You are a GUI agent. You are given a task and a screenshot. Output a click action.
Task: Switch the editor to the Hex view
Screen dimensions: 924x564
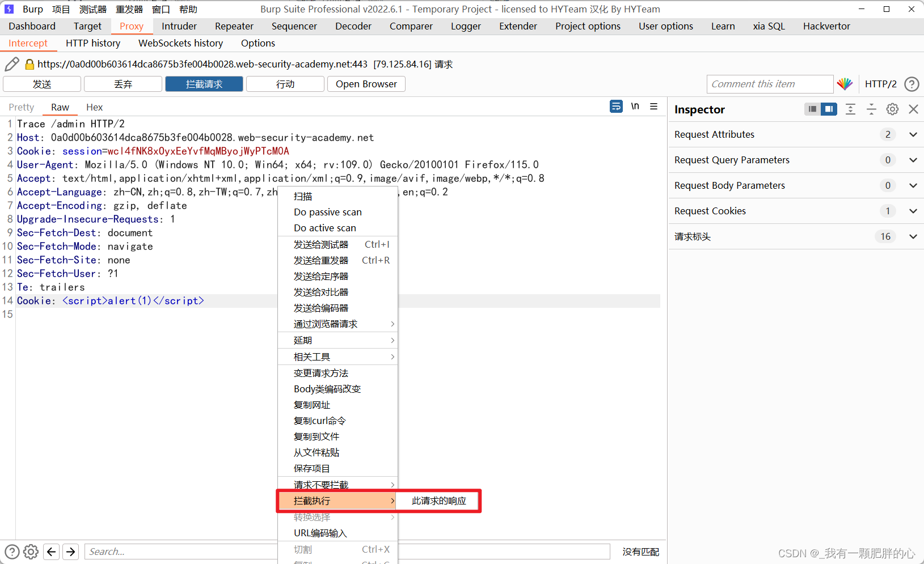(x=94, y=107)
